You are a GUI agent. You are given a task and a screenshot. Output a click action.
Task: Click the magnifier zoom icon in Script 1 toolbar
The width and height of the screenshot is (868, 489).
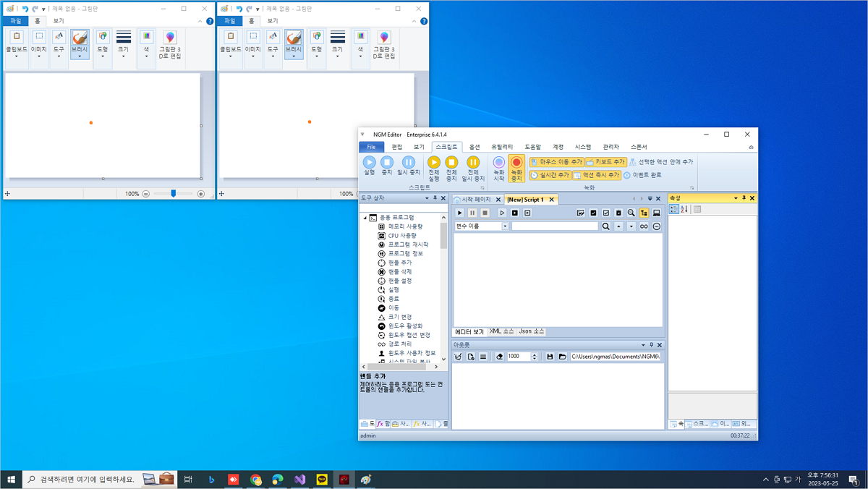[x=631, y=213]
